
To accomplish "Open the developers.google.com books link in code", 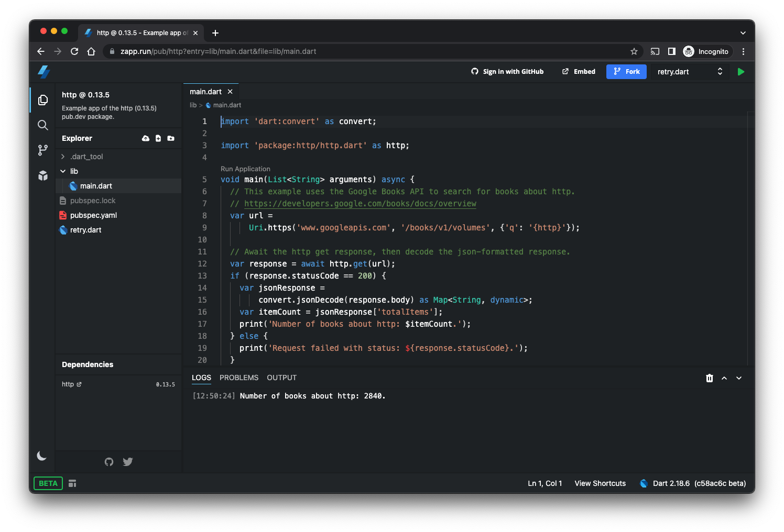I will 360,204.
